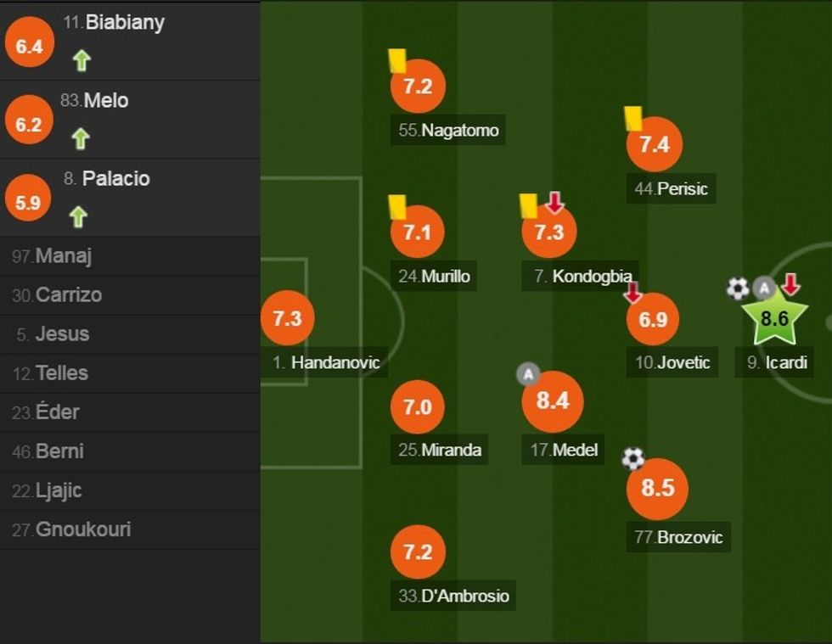Screen dimensions: 832x644
Task: Click Perisic's yellow card icon
Action: 633,118
